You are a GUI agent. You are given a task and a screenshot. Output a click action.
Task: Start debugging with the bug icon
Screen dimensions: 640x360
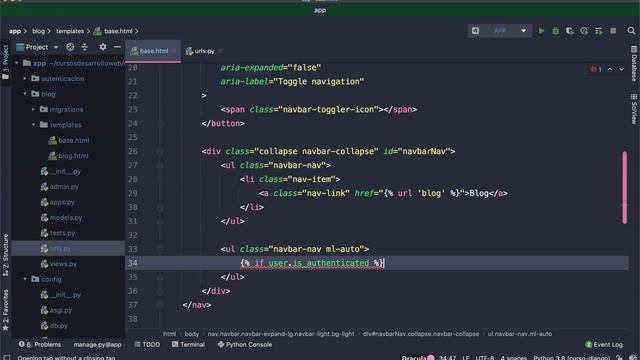(x=556, y=31)
